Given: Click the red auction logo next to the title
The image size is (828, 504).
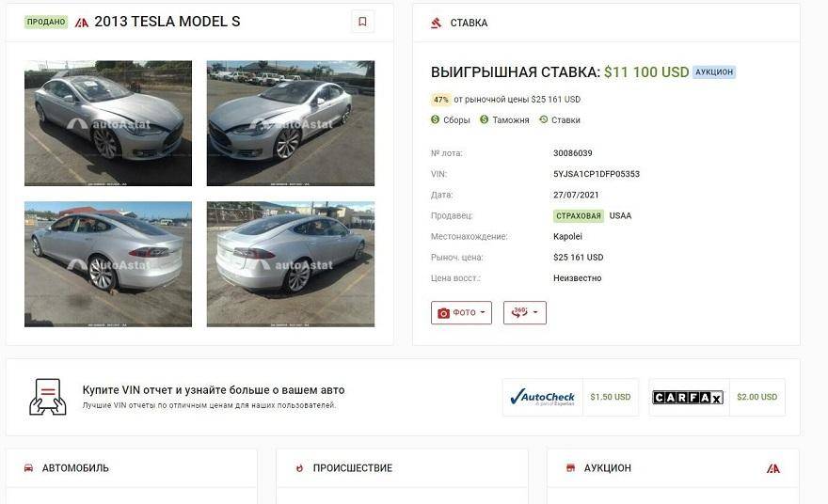Looking at the screenshot, I should (x=82, y=22).
